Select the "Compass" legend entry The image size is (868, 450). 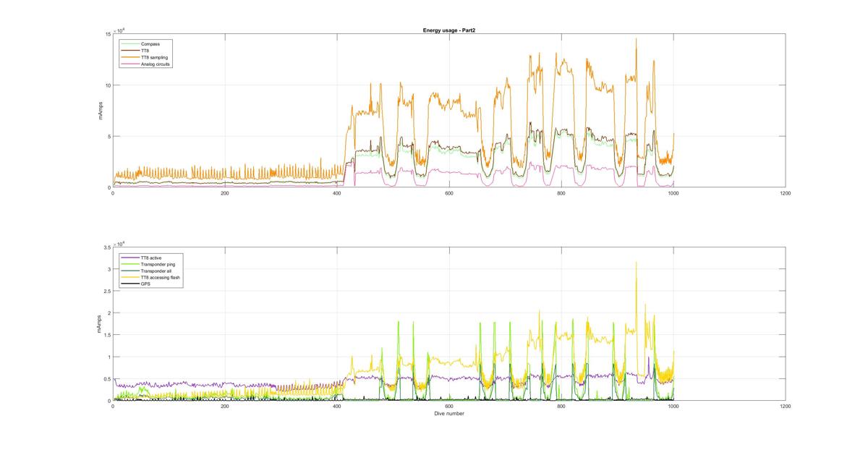tap(150, 44)
